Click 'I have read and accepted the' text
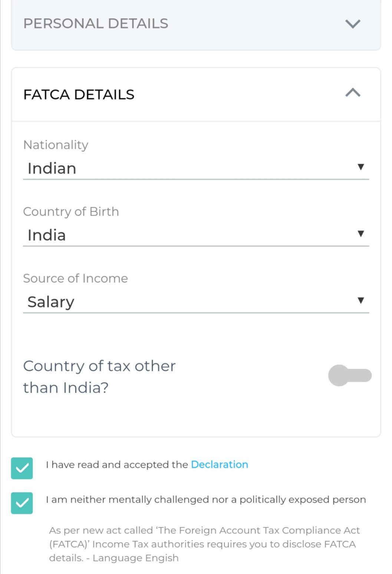 (117, 465)
